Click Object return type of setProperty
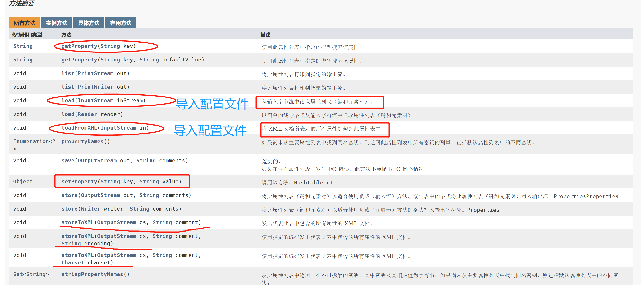644x285 pixels. 23,181
